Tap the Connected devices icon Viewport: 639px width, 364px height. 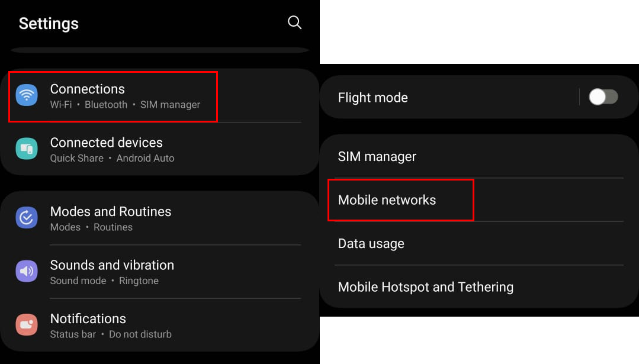tap(27, 149)
